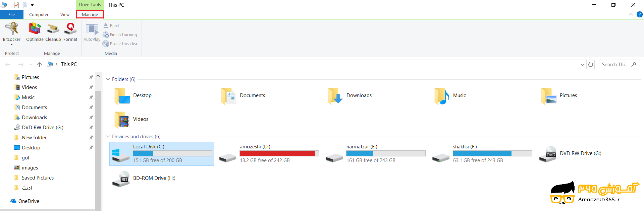Collapse the Folders (6) section
Image resolution: width=644 pixels, height=211 pixels.
coord(108,79)
